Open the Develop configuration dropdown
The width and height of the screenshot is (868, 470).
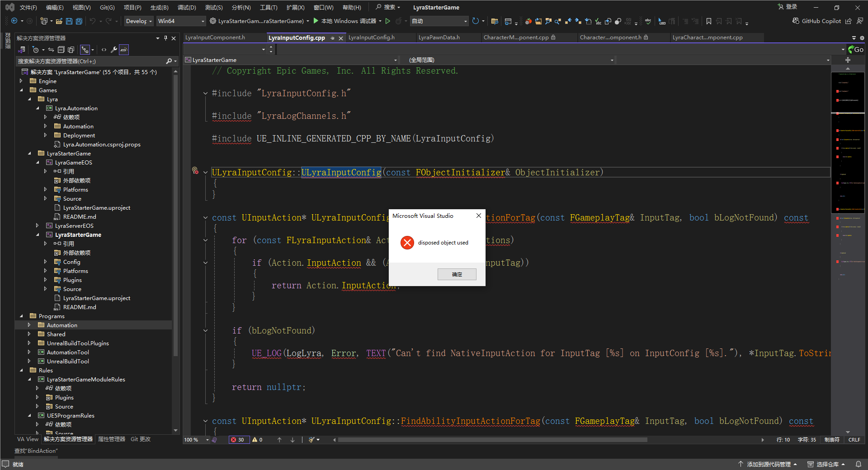tap(138, 21)
